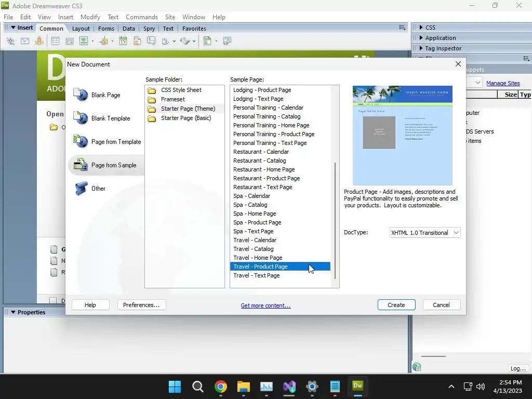Click the Comment insert icon
This screenshot has width=532, height=399.
(x=151, y=41)
